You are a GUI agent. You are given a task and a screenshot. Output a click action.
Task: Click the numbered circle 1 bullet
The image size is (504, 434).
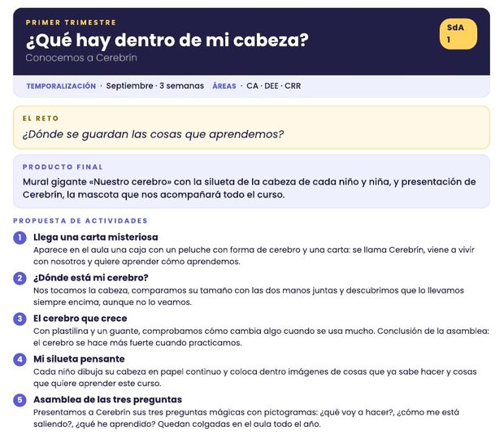[x=20, y=237]
